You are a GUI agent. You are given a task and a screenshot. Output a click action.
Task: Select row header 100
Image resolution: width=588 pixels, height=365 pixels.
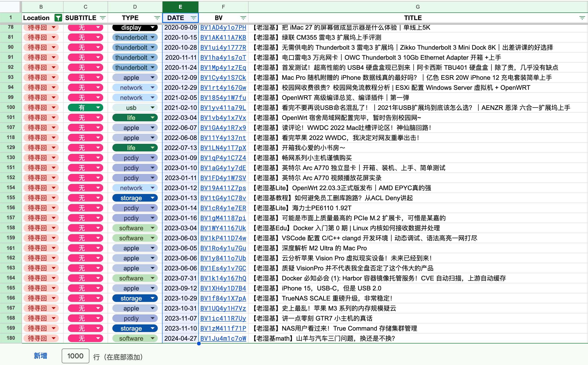point(11,107)
